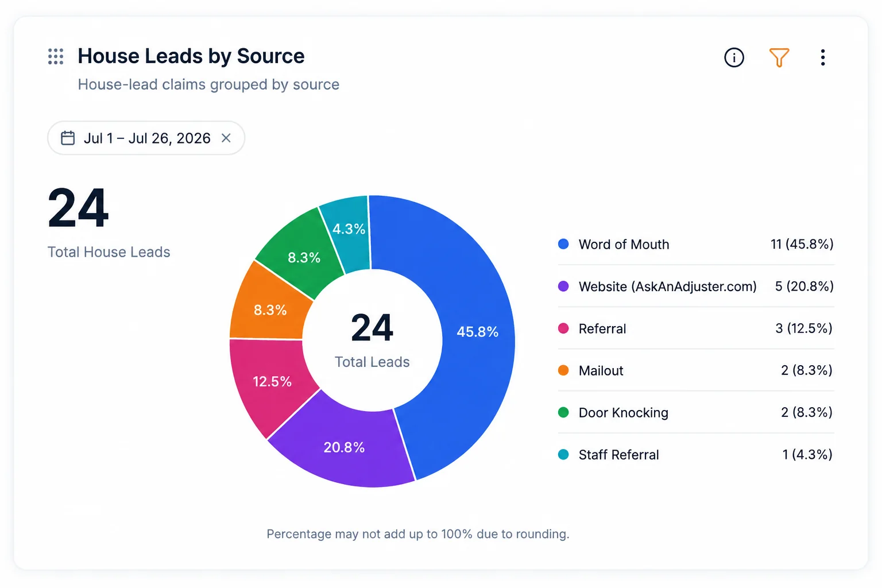Click the Mailout legend label
The width and height of the screenshot is (882, 588).
tap(601, 370)
